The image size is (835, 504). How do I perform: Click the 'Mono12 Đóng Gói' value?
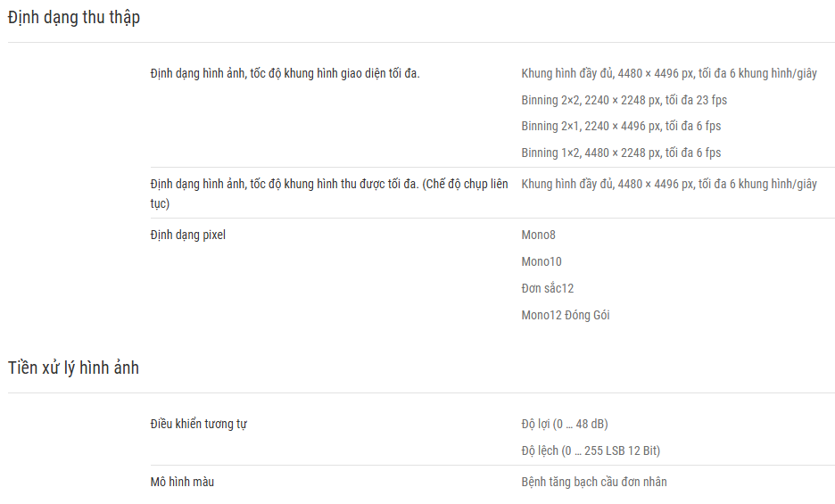566,315
